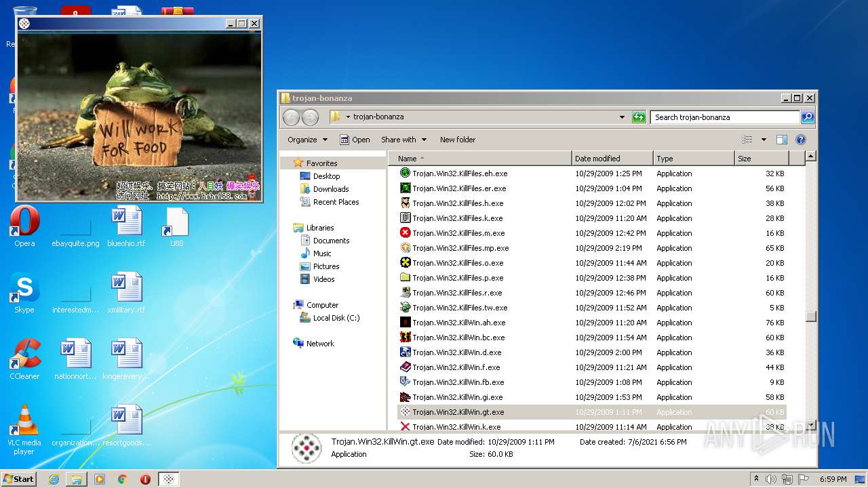Select blueohio.rtf desktop document
The image size is (868, 488).
pos(126,227)
